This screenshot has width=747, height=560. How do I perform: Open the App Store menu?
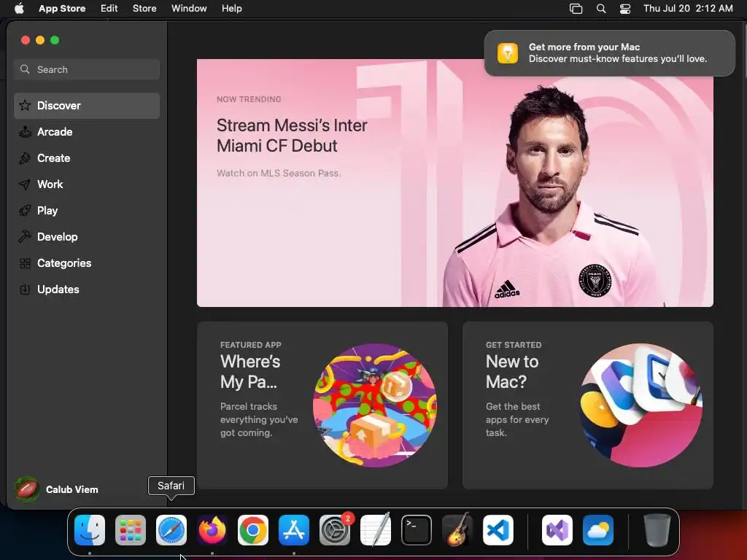pos(62,9)
